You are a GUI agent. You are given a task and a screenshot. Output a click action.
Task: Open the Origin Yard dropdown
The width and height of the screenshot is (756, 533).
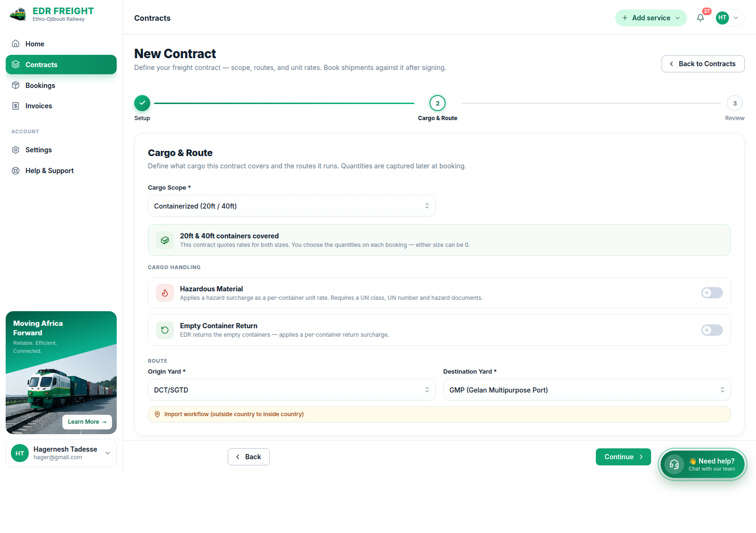292,390
